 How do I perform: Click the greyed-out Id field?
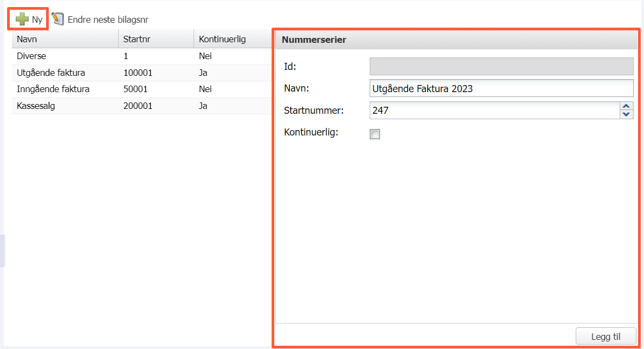point(501,66)
